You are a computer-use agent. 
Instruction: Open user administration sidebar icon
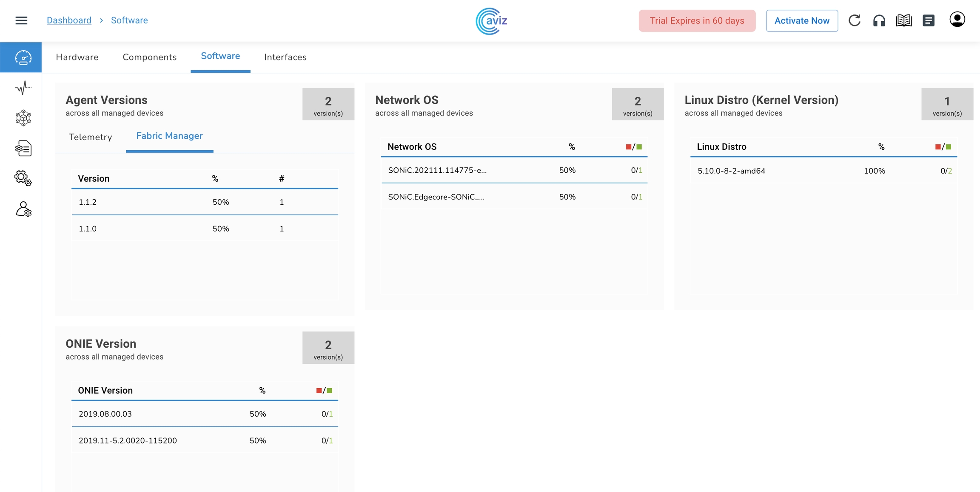[x=23, y=209]
